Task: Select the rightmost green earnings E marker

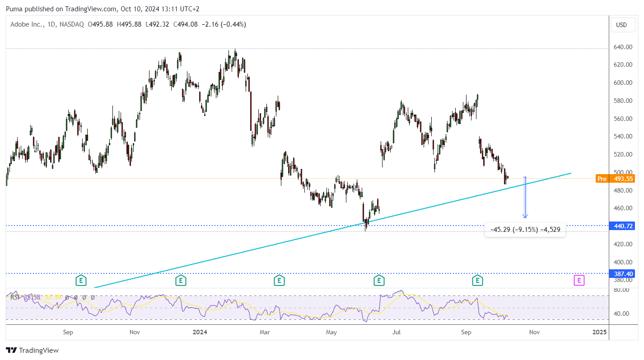Action: 477,281
